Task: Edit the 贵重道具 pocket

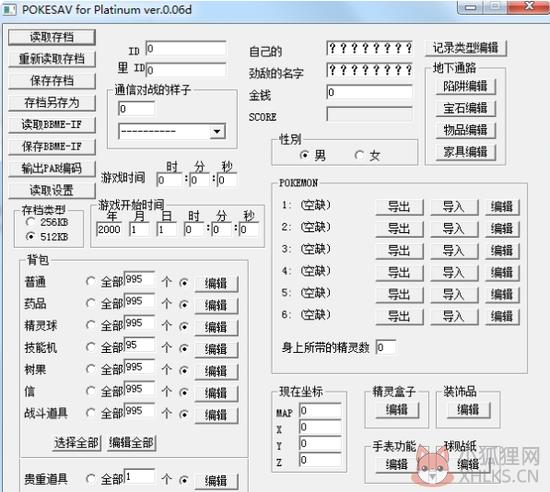Action: click(x=216, y=480)
